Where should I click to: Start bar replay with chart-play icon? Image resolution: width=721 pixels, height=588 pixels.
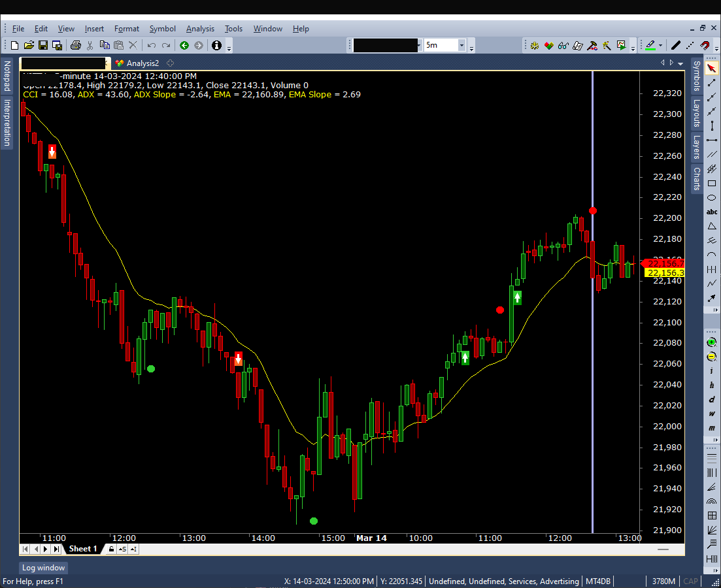[x=621, y=45]
